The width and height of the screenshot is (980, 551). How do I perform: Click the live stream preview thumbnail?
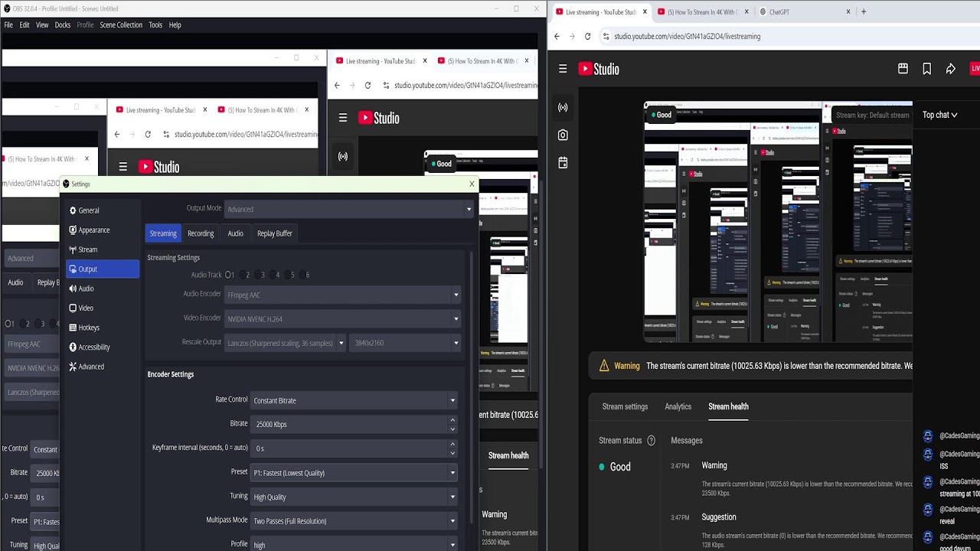[778, 222]
